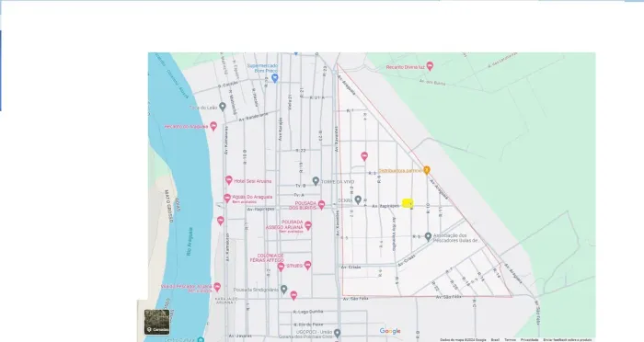This screenshot has width=644, height=342.
Task: Click the Av. dos Buritis label
Action: [432, 83]
